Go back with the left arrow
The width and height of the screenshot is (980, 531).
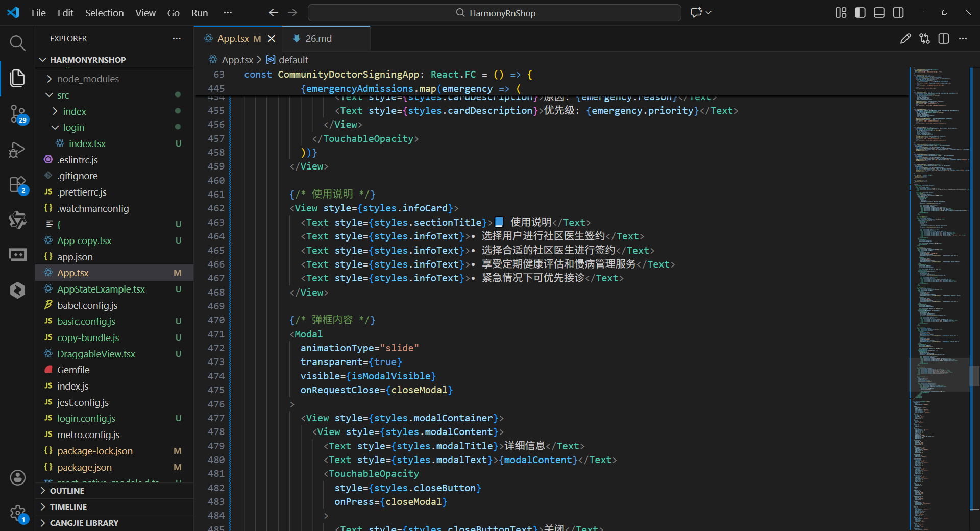click(x=274, y=13)
